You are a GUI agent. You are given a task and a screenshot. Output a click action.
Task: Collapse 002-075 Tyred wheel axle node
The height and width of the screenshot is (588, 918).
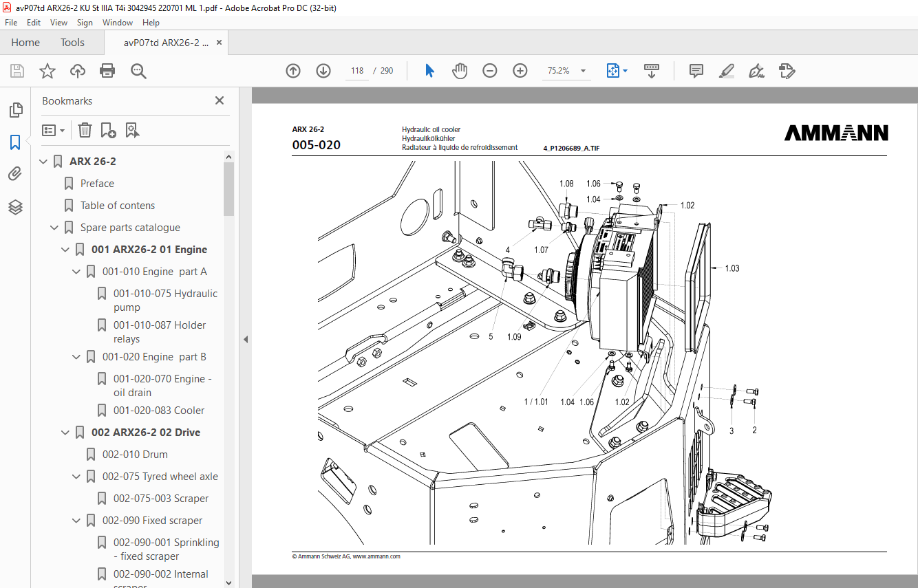click(x=77, y=477)
